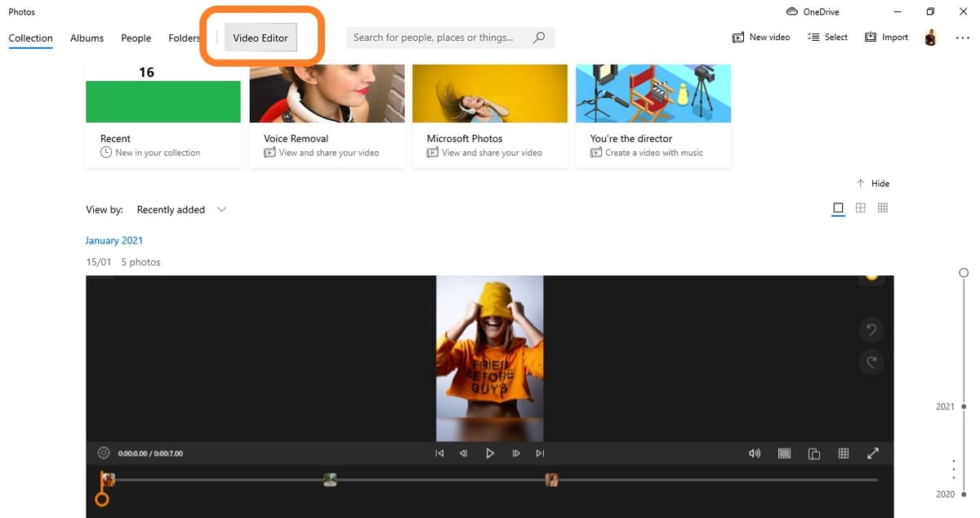This screenshot has height=518, width=980.
Task: Open the Recently added sort dropdown
Action: 181,209
